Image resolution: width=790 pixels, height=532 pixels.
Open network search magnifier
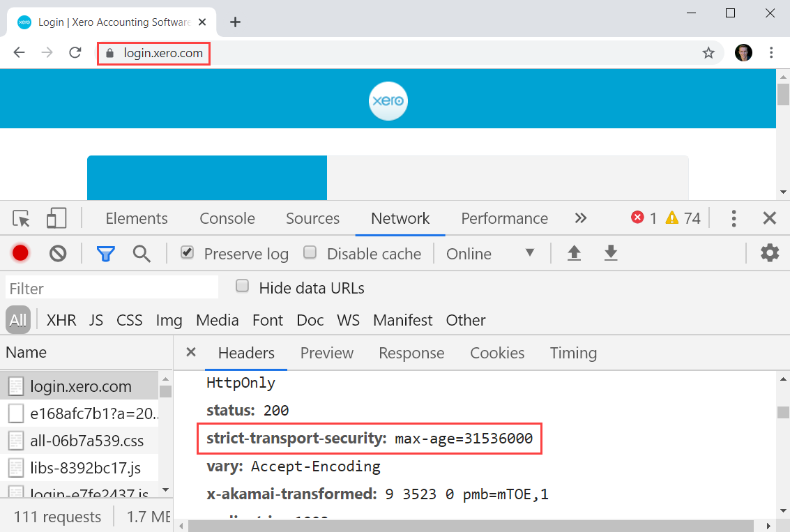click(x=142, y=253)
